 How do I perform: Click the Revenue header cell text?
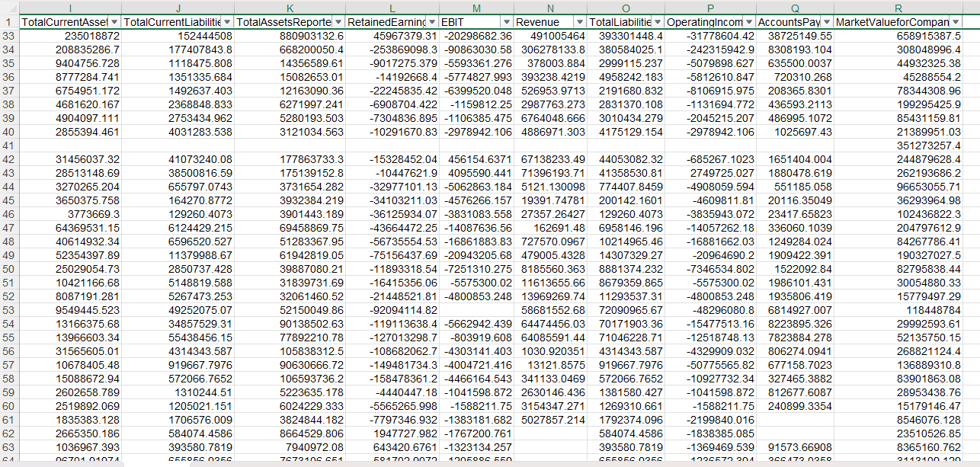pyautogui.click(x=538, y=22)
